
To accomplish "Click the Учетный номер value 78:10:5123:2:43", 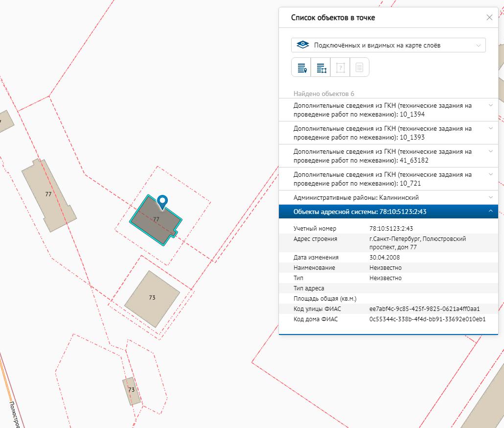I will point(391,229).
